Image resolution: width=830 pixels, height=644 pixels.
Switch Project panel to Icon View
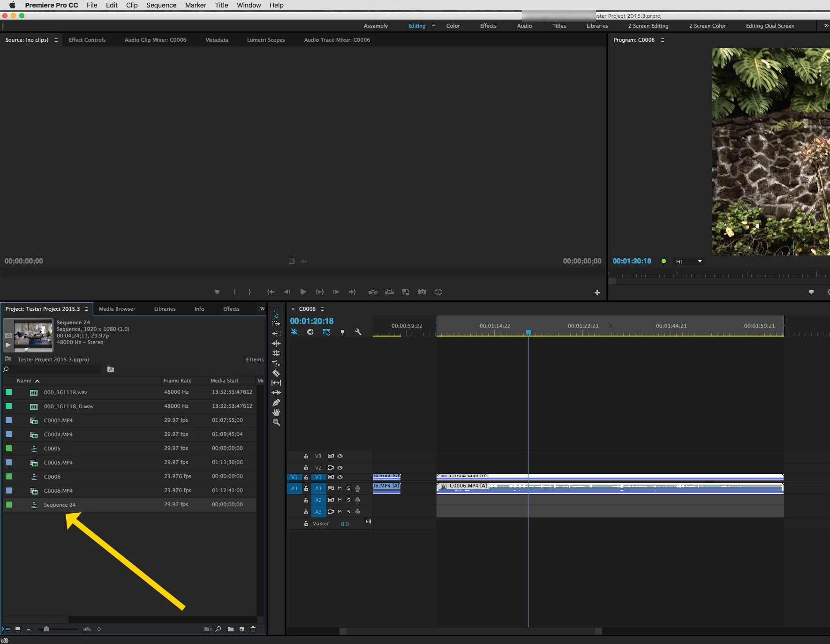[x=18, y=629]
